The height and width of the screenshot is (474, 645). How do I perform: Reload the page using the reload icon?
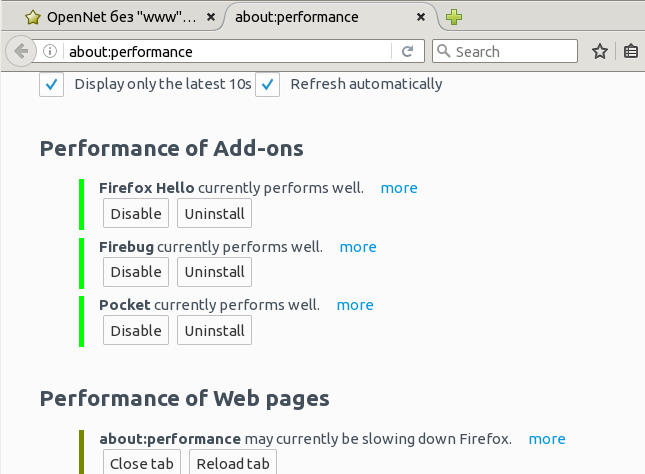(408, 51)
